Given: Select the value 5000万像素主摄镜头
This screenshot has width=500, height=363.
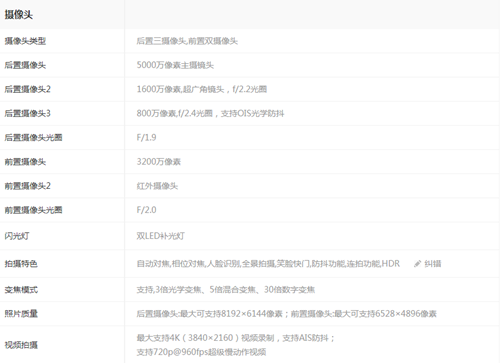Looking at the screenshot, I should (x=175, y=65).
